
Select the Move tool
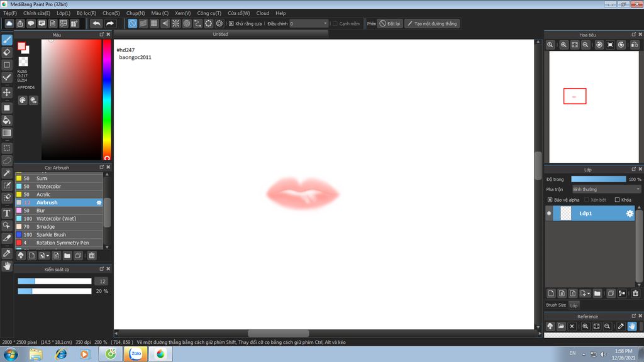tap(7, 92)
